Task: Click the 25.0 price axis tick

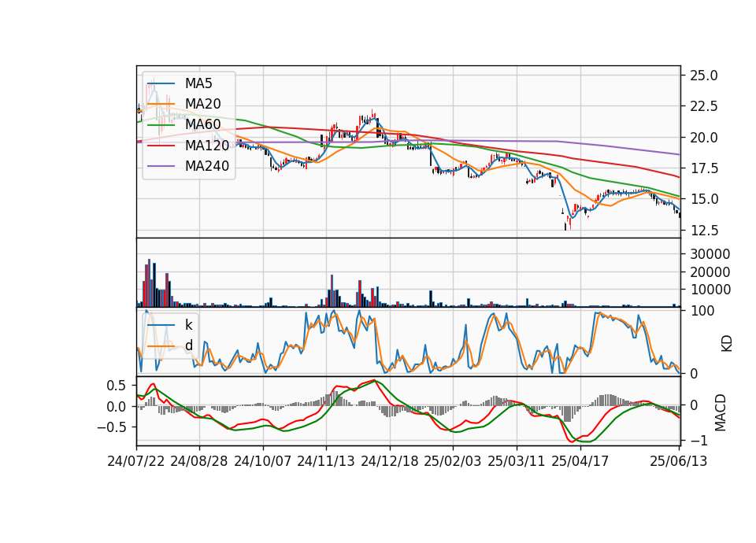Action: (704, 76)
